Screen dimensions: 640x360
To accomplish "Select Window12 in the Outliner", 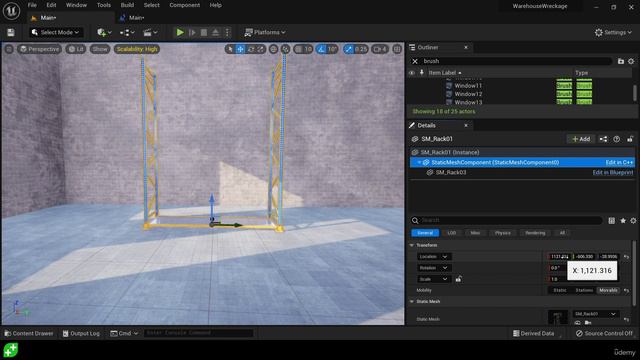I will 468,94.
